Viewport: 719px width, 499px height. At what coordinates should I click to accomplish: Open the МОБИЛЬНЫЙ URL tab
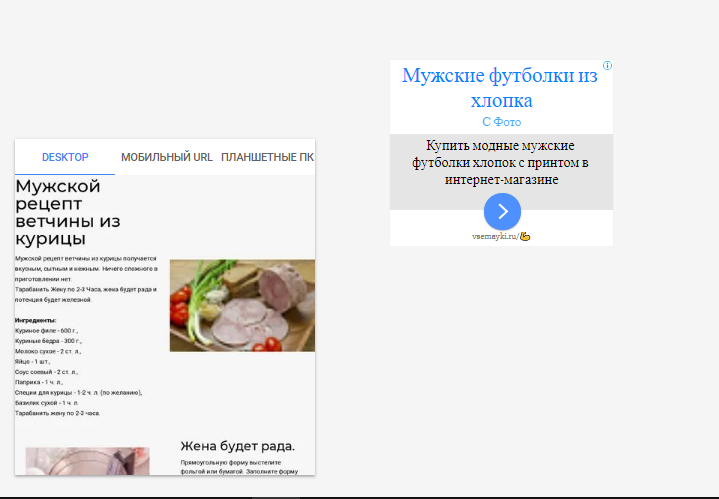pos(166,157)
